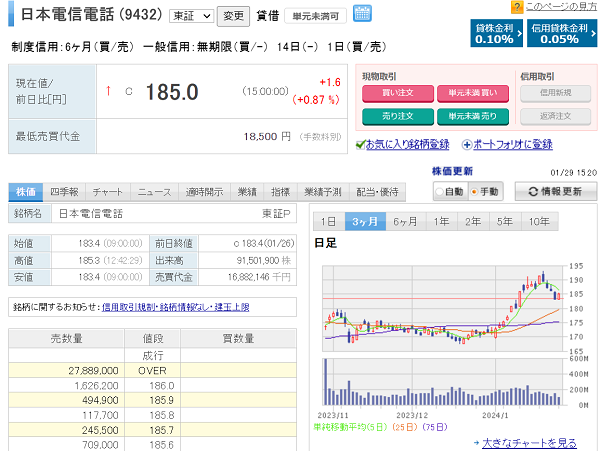Click the green checkmark favorite-registration icon

(361, 145)
